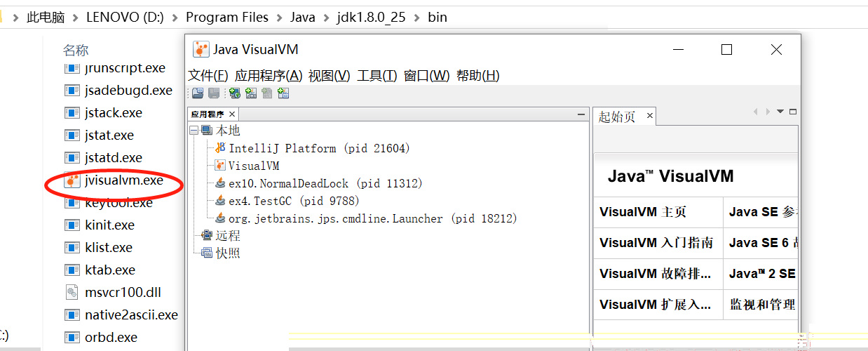Open VisualVM 扩展入... link
Screen dimensions: 868x351
655,305
